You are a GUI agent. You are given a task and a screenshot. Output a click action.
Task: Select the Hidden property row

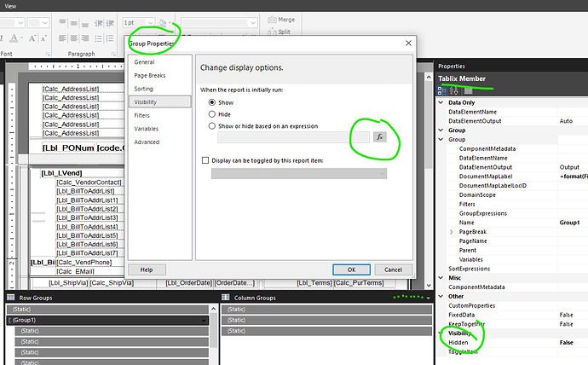coord(513,343)
